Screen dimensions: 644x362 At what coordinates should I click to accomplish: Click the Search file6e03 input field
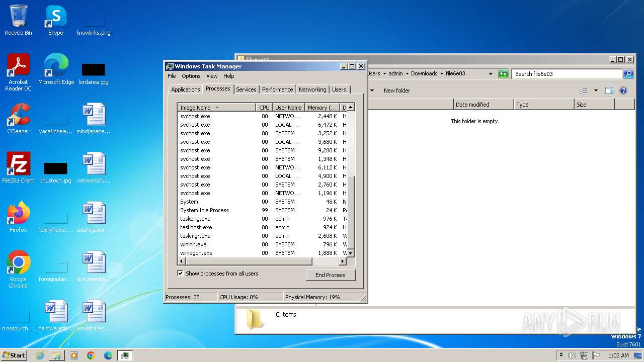567,74
